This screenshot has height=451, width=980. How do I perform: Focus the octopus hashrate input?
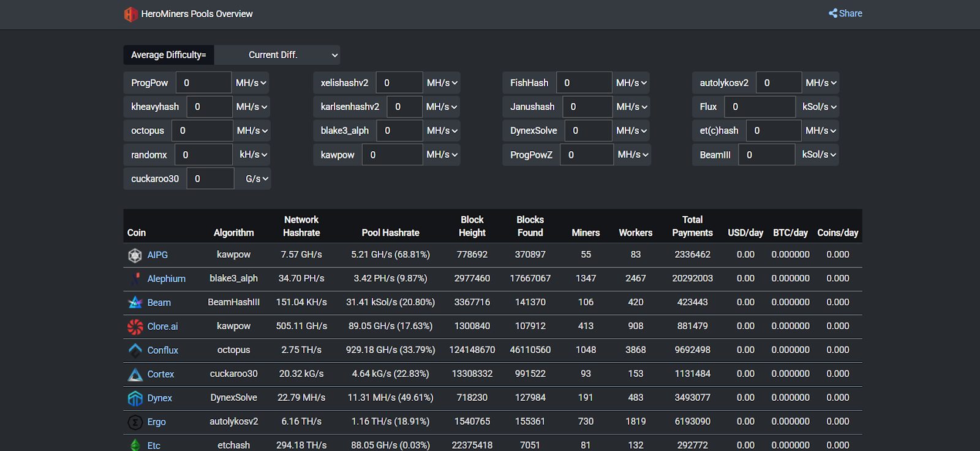[202, 131]
